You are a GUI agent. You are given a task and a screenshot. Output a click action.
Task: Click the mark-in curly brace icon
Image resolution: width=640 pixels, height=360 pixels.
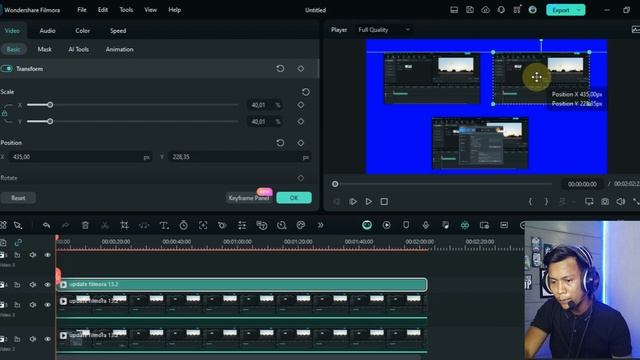click(531, 202)
